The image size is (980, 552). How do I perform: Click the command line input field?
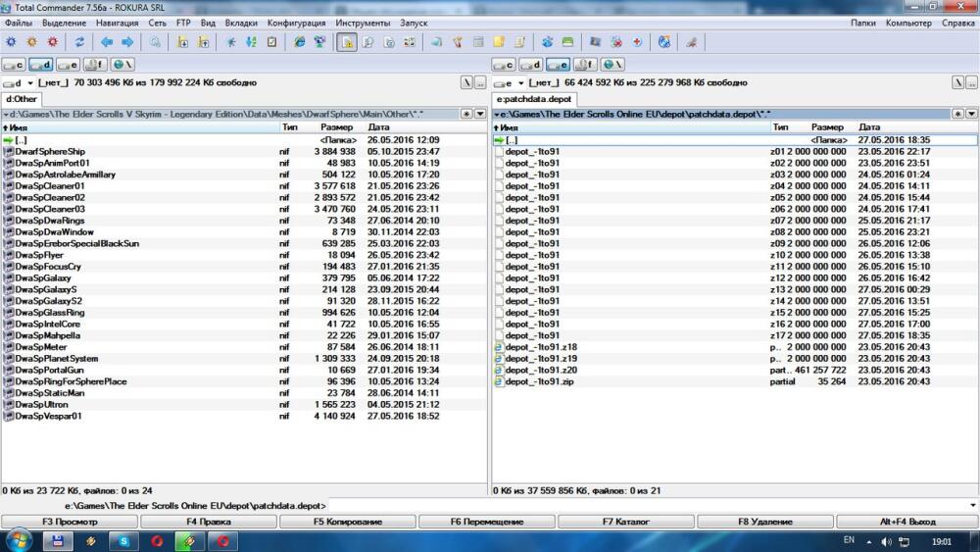(x=647, y=505)
